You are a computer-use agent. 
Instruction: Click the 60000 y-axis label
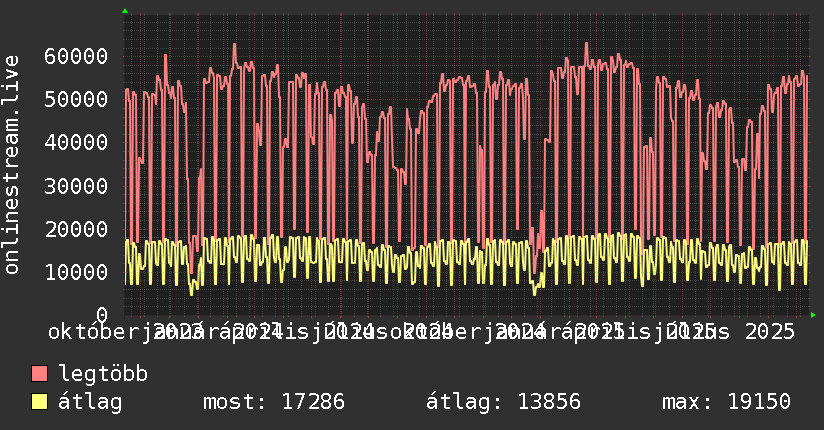pos(76,56)
